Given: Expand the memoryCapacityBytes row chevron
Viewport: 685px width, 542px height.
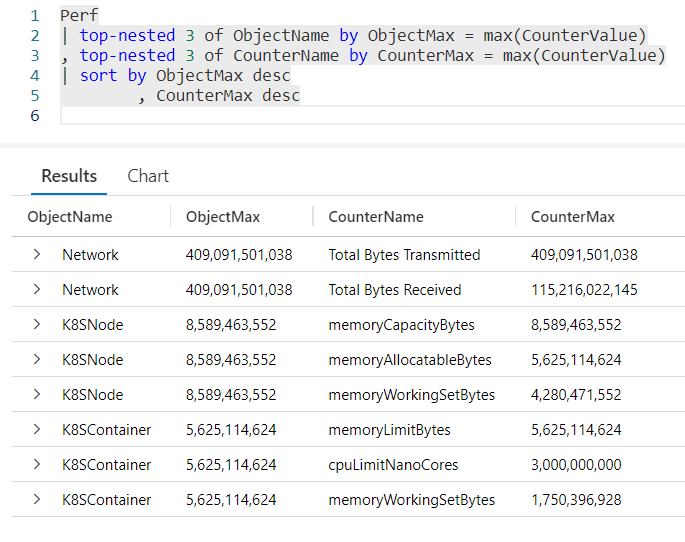Looking at the screenshot, I should pos(37,325).
